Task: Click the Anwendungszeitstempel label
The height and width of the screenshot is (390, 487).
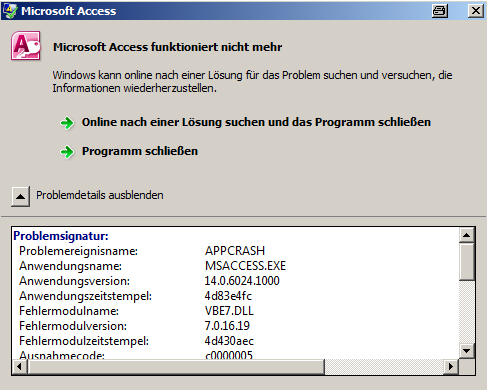Action: [x=85, y=296]
